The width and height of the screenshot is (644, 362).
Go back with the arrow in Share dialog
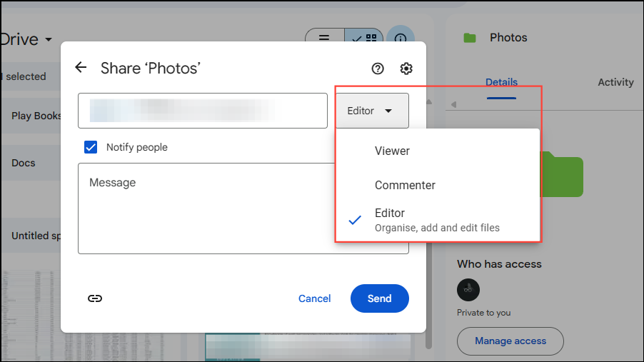(x=81, y=67)
